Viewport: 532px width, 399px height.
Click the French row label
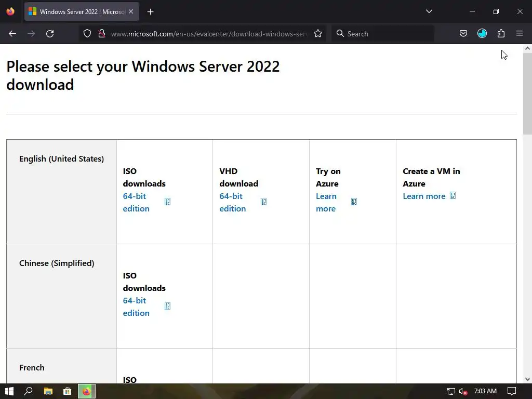[x=32, y=368]
